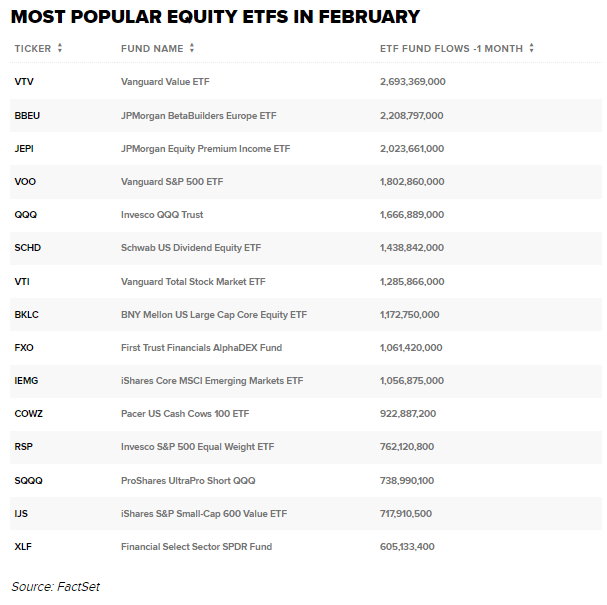Click the Source: FactSet caption
The width and height of the screenshot is (607, 605).
(56, 586)
